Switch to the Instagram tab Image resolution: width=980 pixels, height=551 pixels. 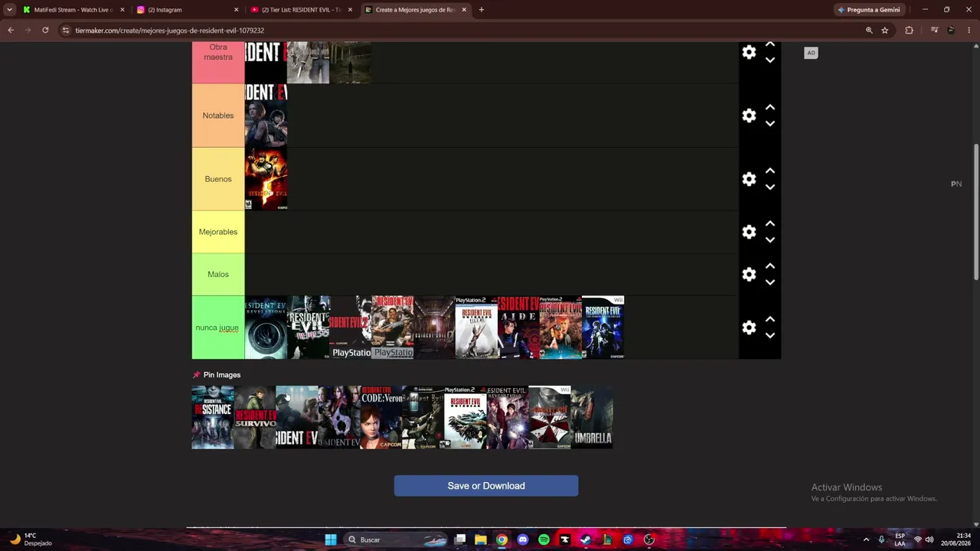[x=186, y=10]
